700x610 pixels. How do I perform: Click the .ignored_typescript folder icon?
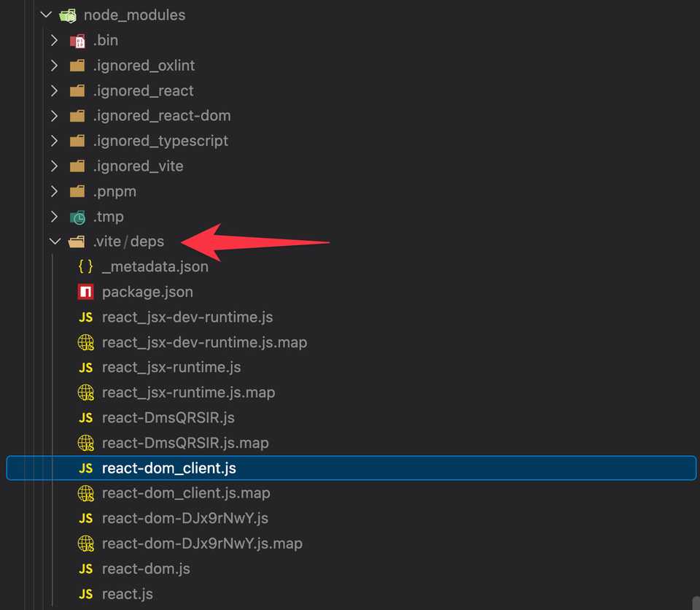(x=77, y=141)
